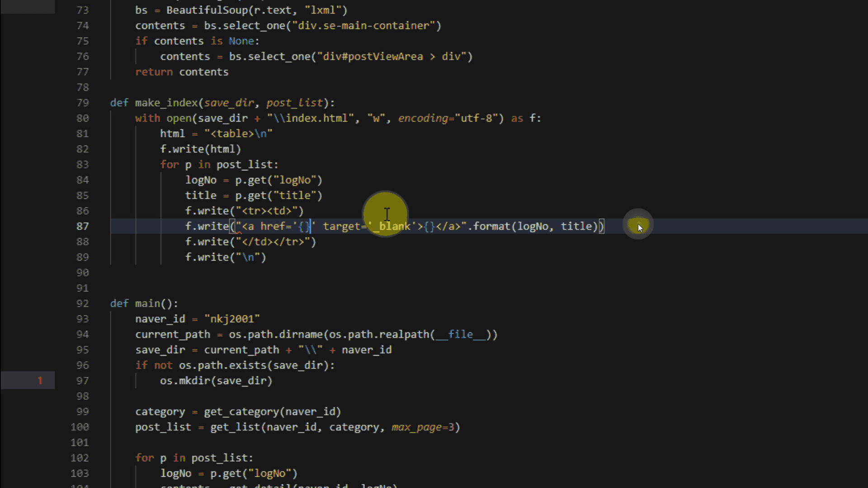Click the get_category(naver_id) call

click(272, 412)
